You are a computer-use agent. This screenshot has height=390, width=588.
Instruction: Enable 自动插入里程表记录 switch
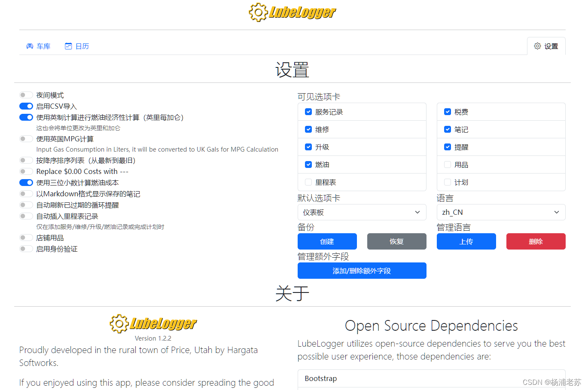click(x=26, y=216)
